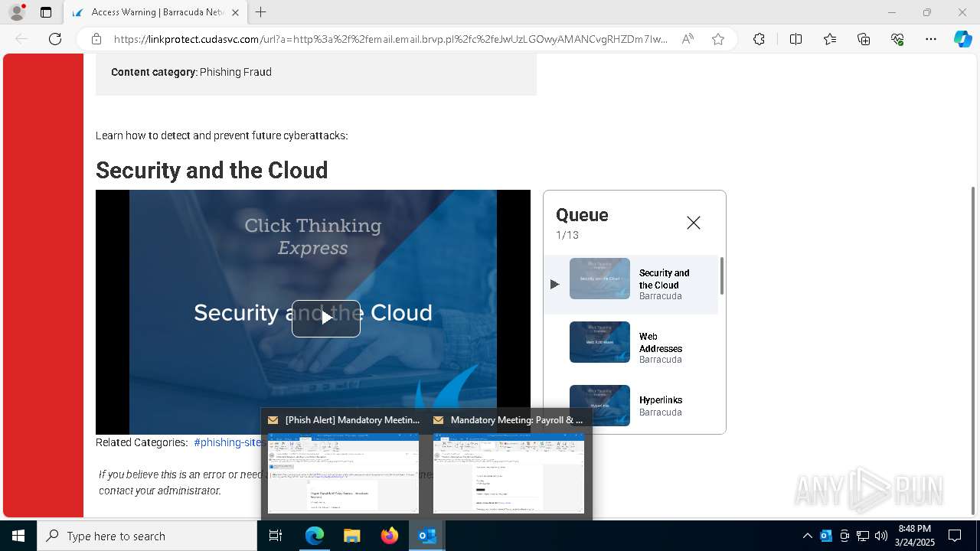Launch Firefox from the taskbar
Viewport: 980px width, 551px height.
pyautogui.click(x=389, y=536)
